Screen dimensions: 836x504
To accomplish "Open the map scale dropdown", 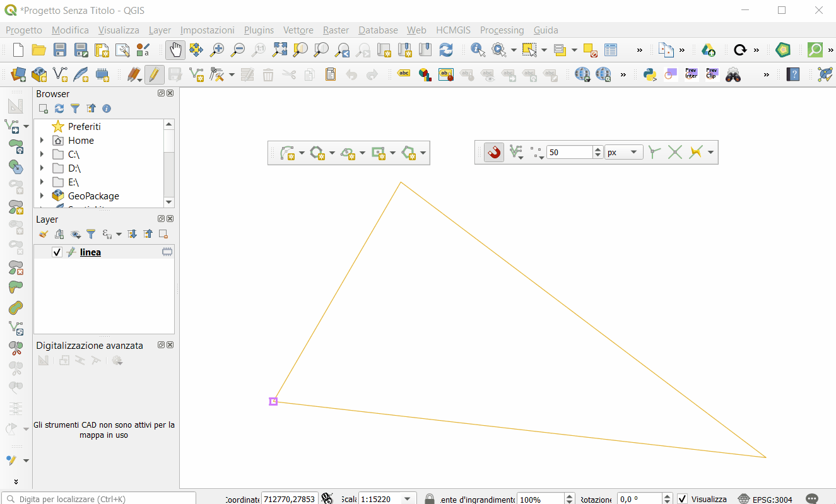I will [x=406, y=498].
